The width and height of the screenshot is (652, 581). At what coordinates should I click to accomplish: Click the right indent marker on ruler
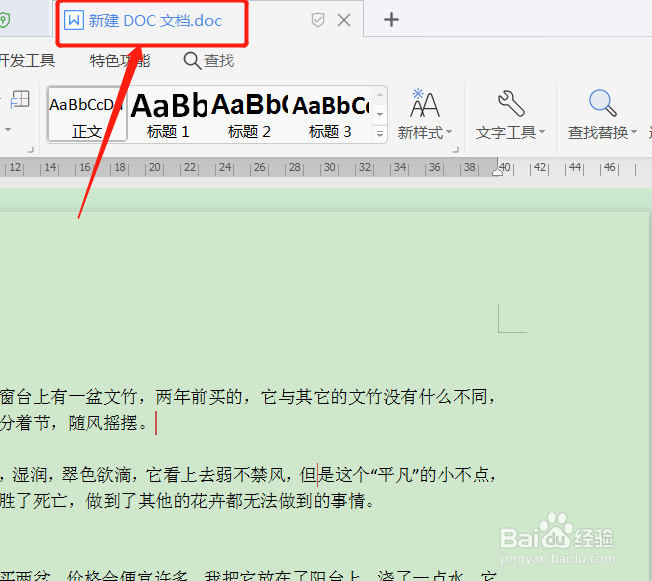pos(497,172)
